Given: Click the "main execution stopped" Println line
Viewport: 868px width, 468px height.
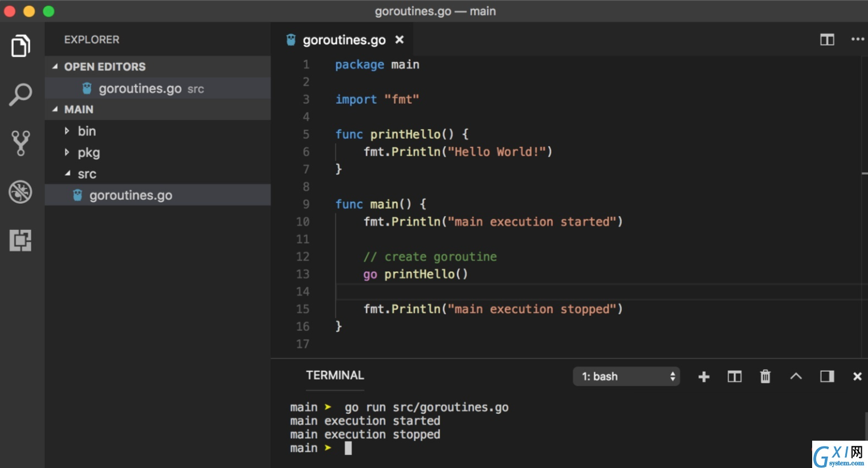Looking at the screenshot, I should pos(493,309).
